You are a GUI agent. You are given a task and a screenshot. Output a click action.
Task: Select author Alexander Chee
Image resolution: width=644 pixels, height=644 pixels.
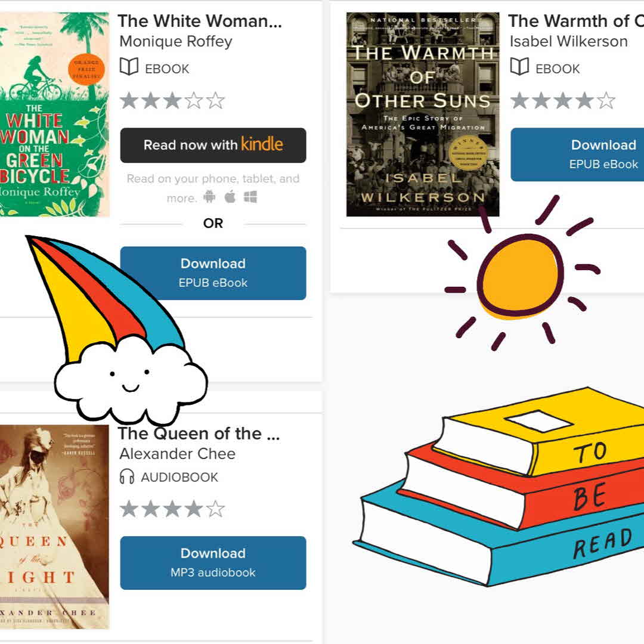pyautogui.click(x=178, y=454)
